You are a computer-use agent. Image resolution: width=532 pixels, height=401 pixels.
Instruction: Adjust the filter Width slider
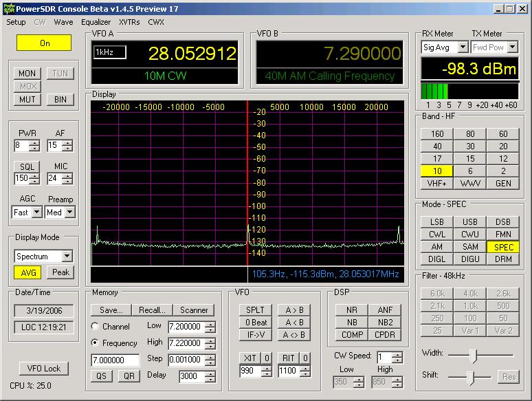472,355
